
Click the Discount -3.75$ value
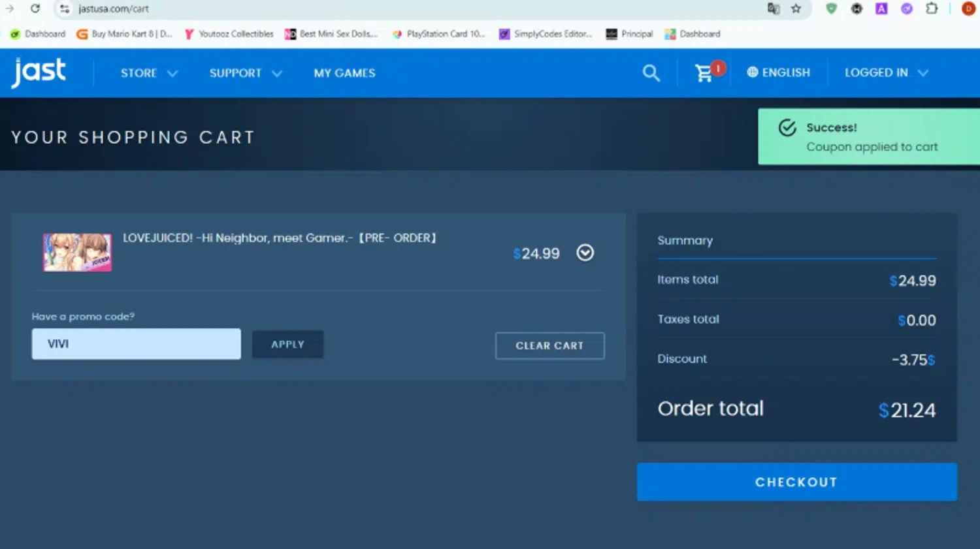(x=913, y=360)
